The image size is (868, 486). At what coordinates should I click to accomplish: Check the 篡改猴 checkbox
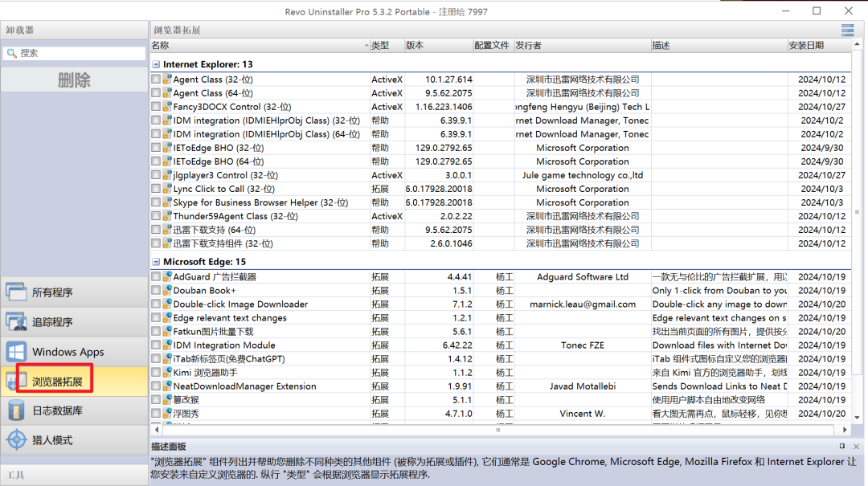(x=156, y=400)
